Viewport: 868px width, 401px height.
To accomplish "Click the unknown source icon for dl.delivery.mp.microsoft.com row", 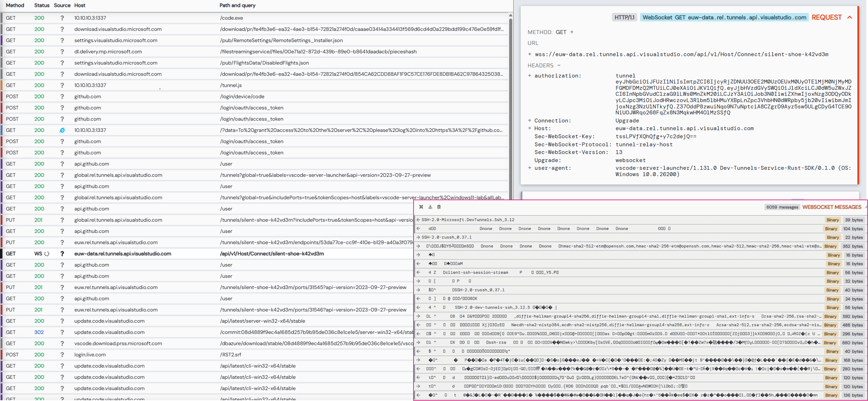I will pyautogui.click(x=62, y=52).
